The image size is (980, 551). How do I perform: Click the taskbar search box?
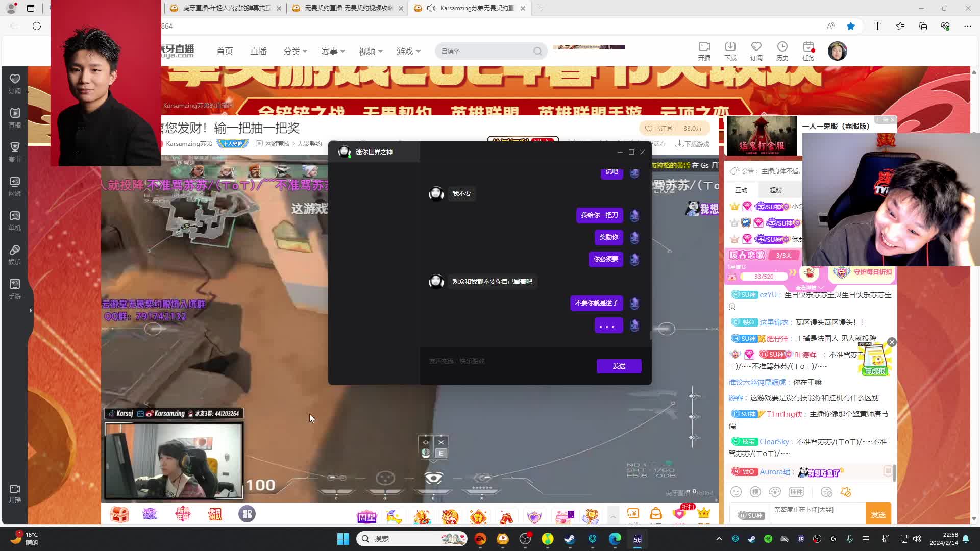pos(412,539)
